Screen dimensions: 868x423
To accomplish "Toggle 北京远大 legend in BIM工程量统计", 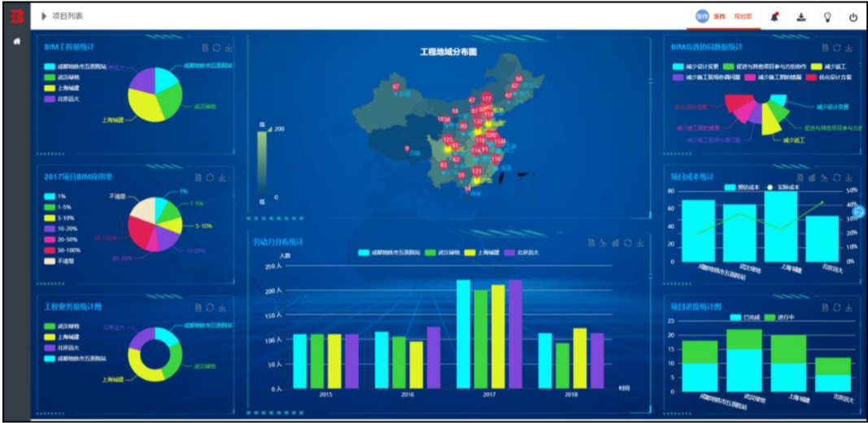I will [60, 100].
